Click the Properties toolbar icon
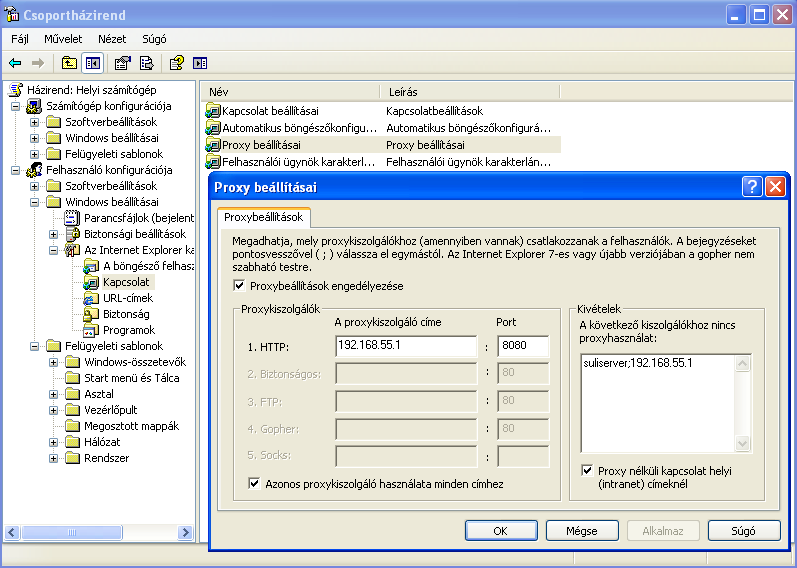This screenshot has height=568, width=797. coord(122,63)
